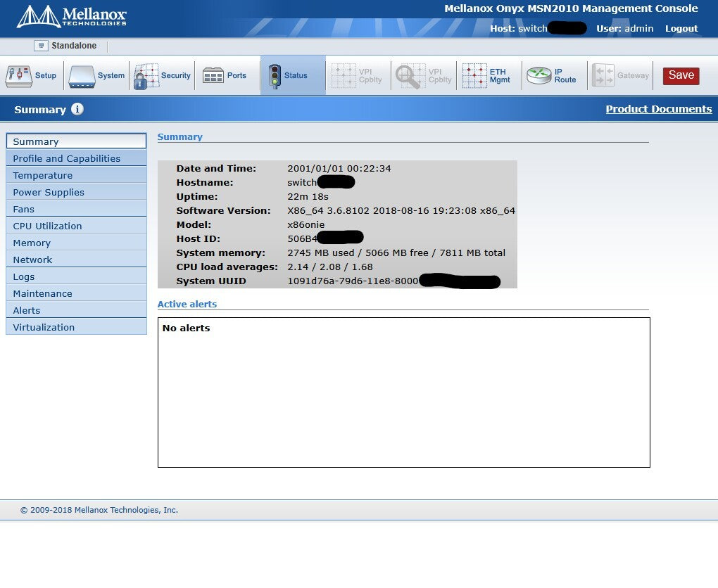Open the Ports management page

point(227,75)
